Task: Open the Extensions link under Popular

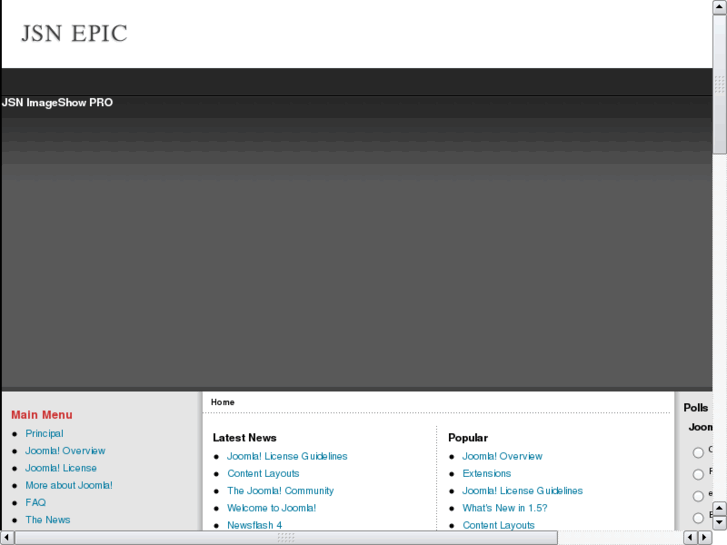Action: point(486,473)
